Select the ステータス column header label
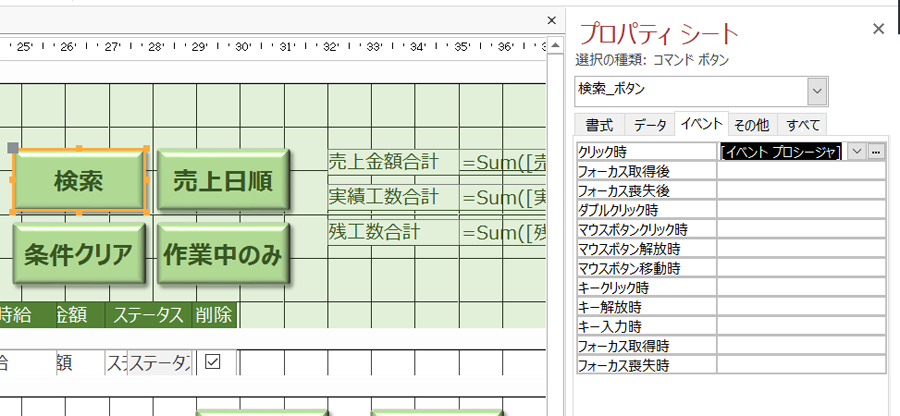Image resolution: width=900 pixels, height=416 pixels. point(148,315)
